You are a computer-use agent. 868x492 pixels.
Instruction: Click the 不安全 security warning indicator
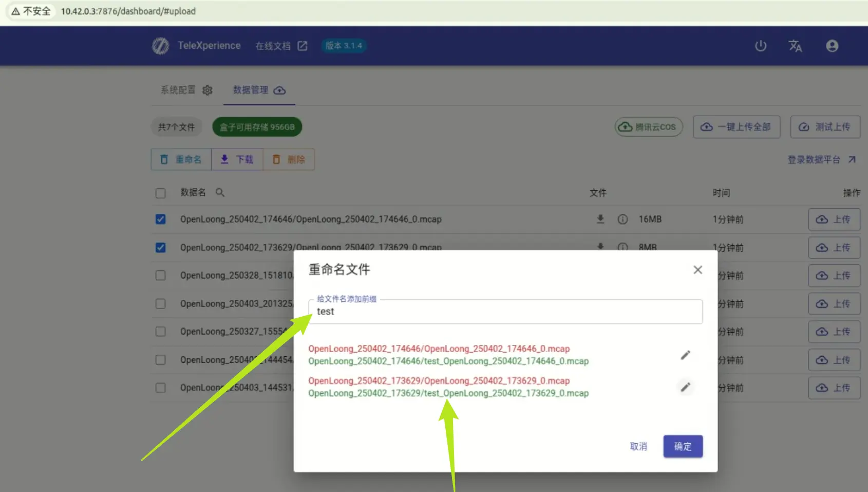click(31, 11)
